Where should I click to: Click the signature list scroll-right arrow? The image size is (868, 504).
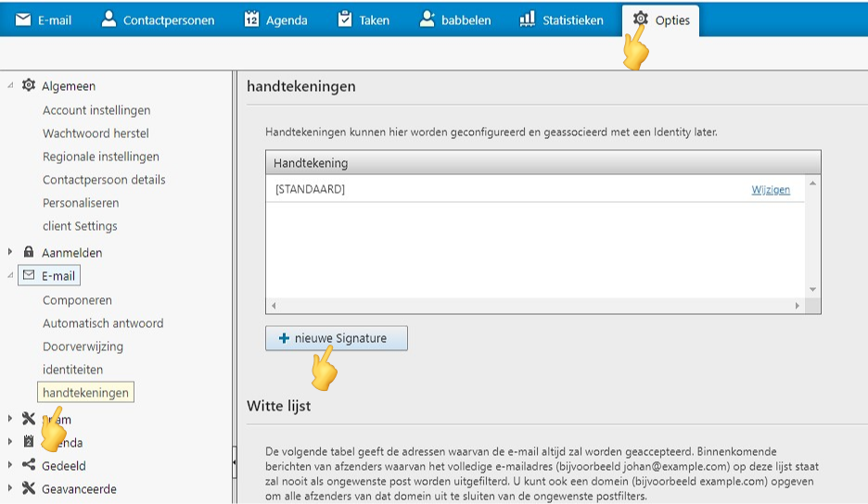[x=798, y=306]
